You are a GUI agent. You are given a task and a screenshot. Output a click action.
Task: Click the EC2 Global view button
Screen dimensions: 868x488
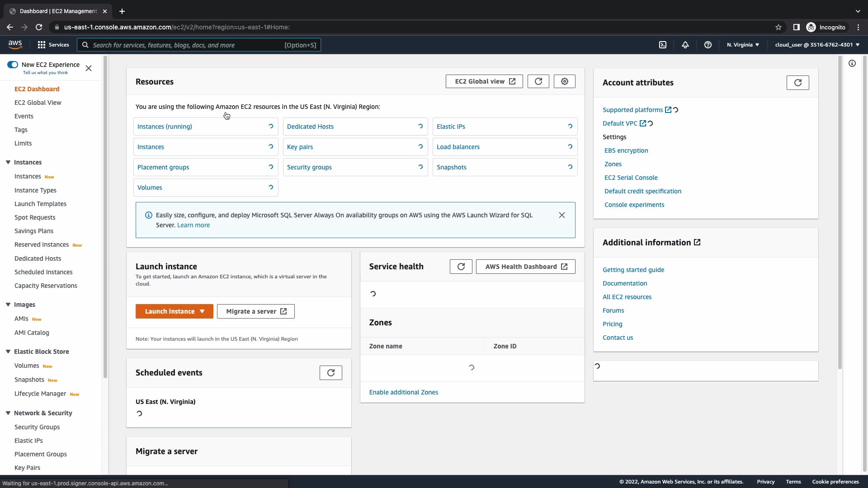point(484,81)
